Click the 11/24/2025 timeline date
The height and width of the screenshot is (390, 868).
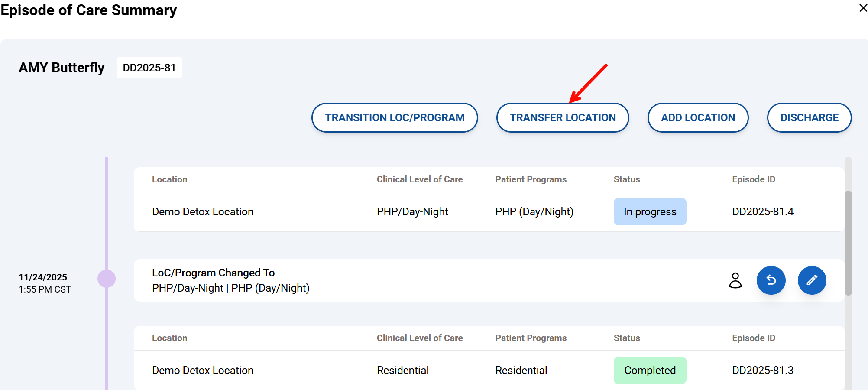(43, 277)
